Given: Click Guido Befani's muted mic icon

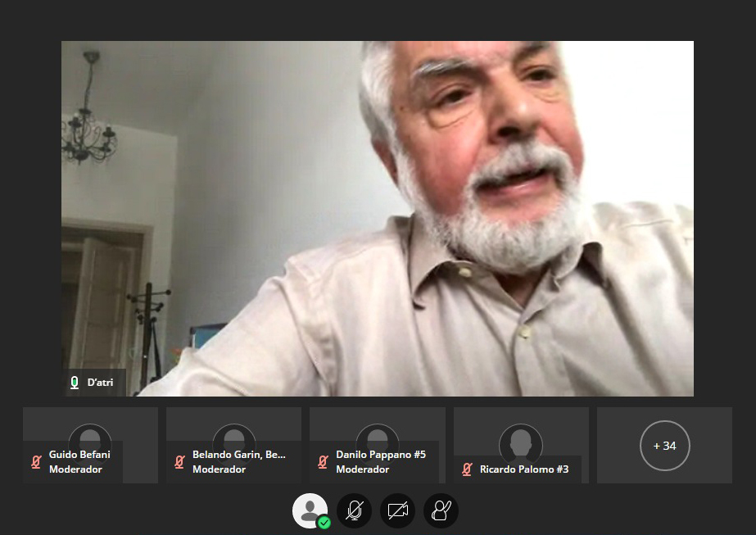Looking at the screenshot, I should 36,462.
